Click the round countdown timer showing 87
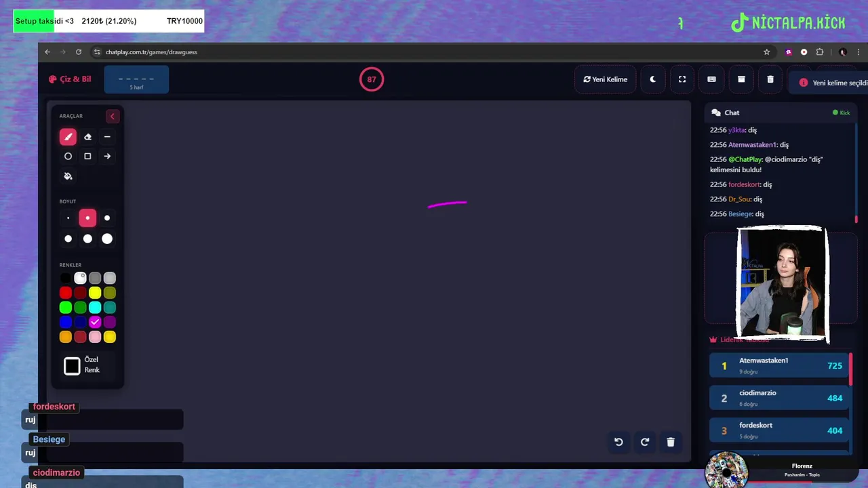This screenshot has height=488, width=868. coord(372,79)
